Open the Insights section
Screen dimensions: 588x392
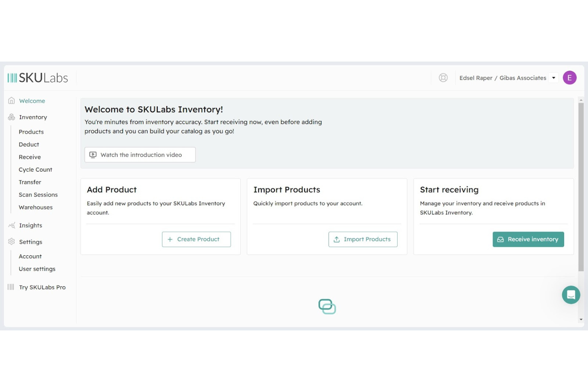[31, 226]
